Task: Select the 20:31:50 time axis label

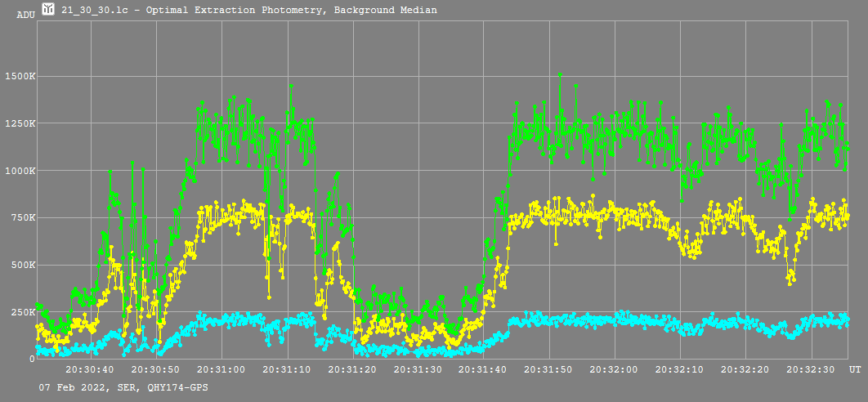Action: pos(549,370)
